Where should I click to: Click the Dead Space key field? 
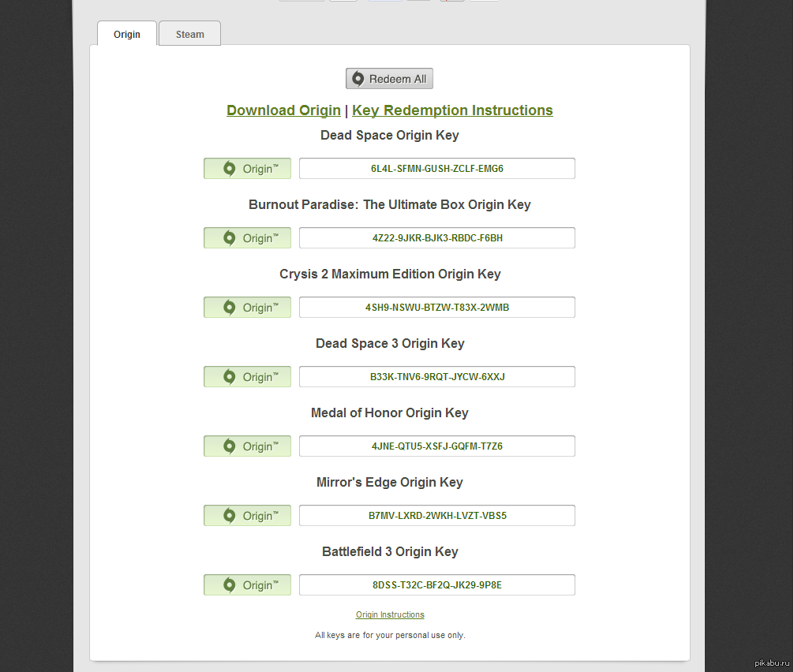pos(436,169)
